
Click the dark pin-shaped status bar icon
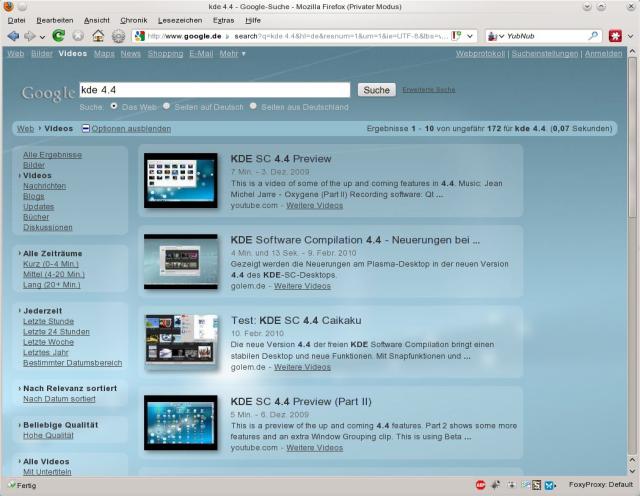[x=496, y=485]
